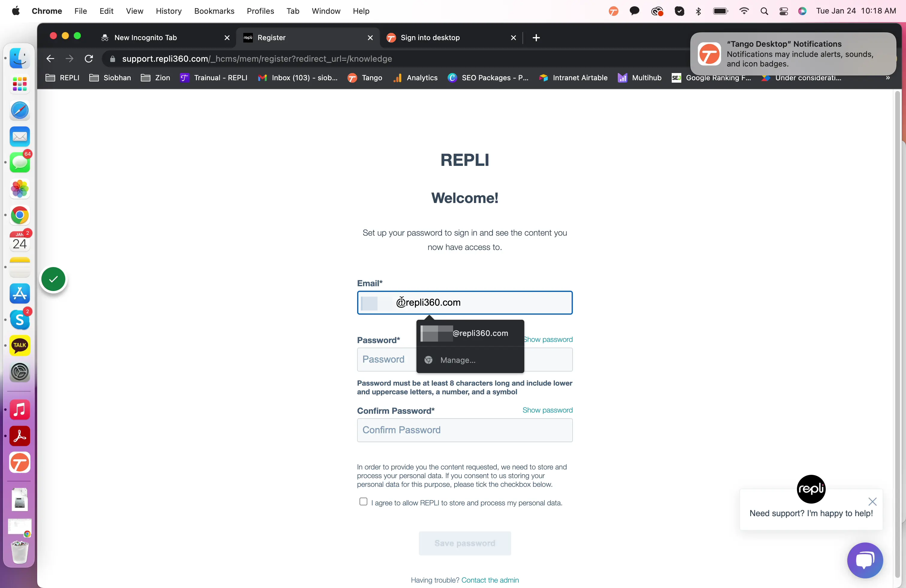Open the Bookmarks menu
Image resolution: width=906 pixels, height=588 pixels.
pos(214,11)
